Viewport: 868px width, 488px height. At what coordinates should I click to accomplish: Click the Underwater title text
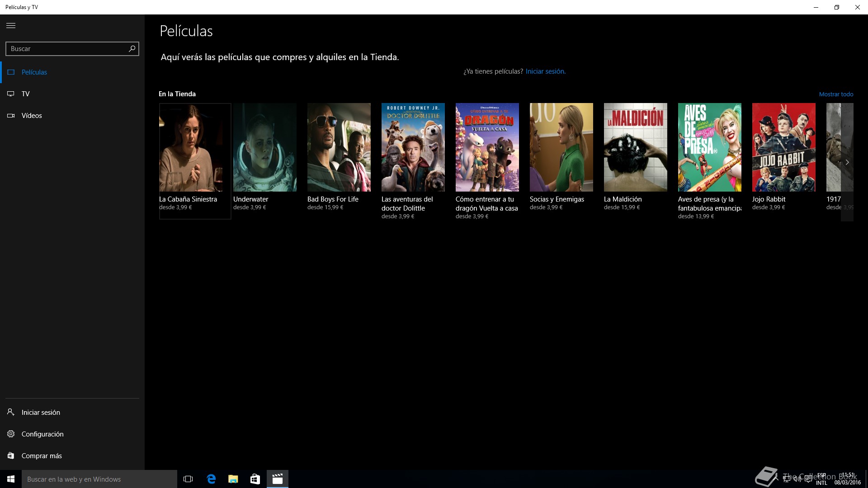coord(251,199)
